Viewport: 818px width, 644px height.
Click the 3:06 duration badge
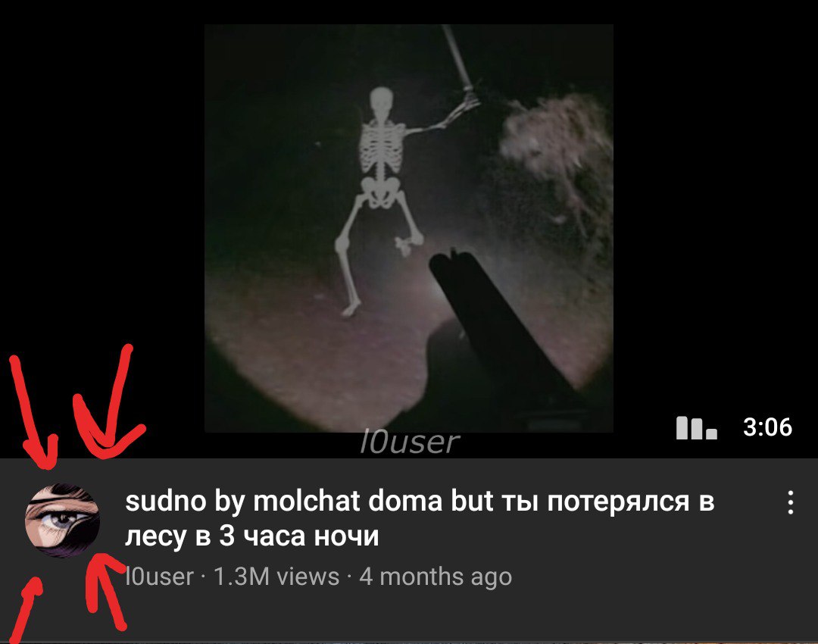(x=767, y=427)
